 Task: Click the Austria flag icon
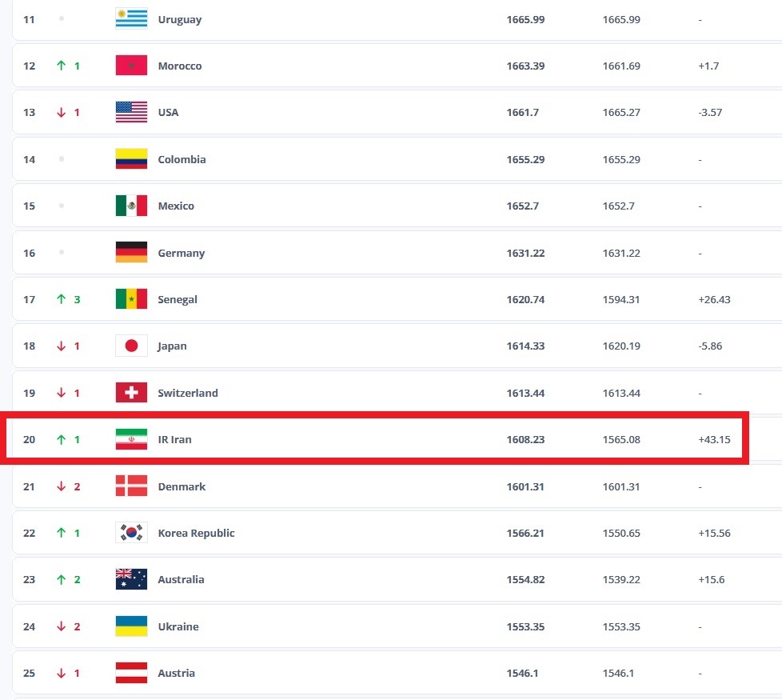[131, 673]
